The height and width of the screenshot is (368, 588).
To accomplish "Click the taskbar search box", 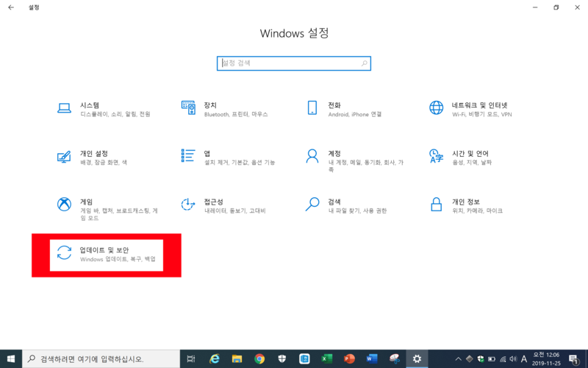I will [x=101, y=359].
